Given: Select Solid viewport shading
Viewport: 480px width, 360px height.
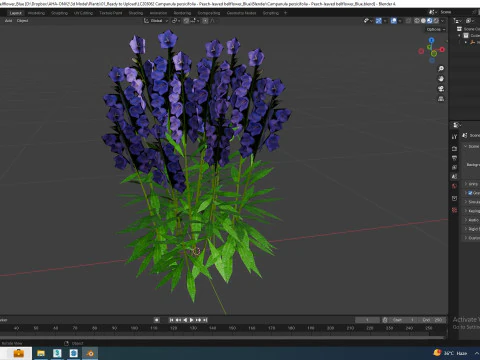Looking at the screenshot, I should [x=423, y=21].
